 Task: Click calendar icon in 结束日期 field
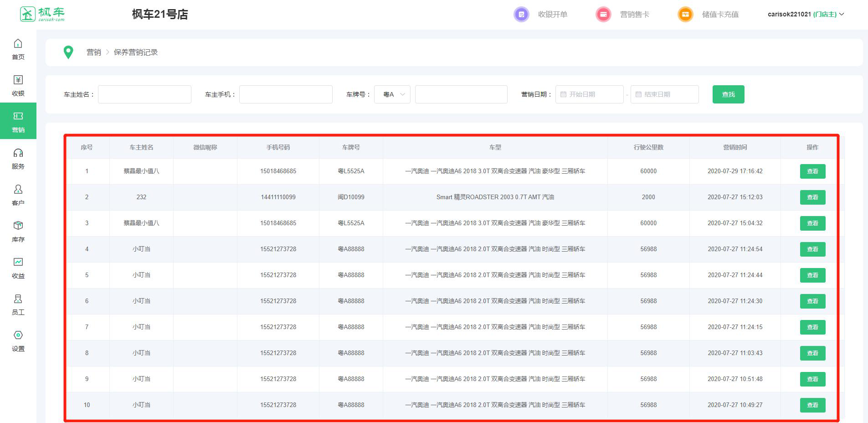(x=638, y=94)
